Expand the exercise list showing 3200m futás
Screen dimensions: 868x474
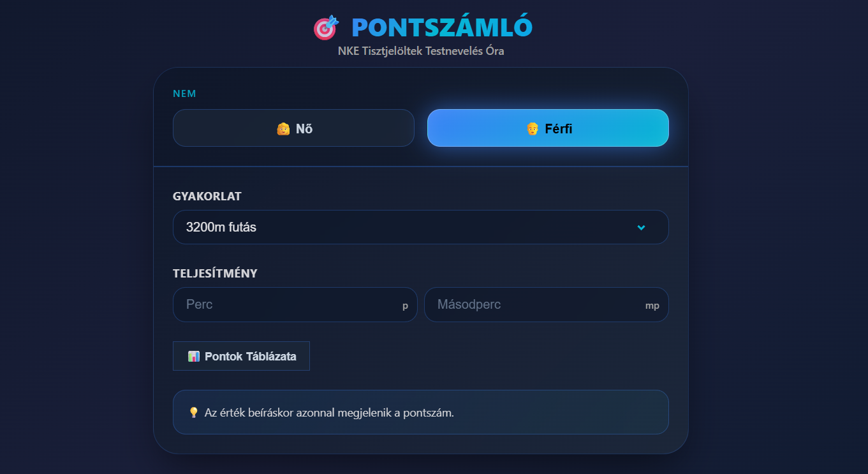421,227
